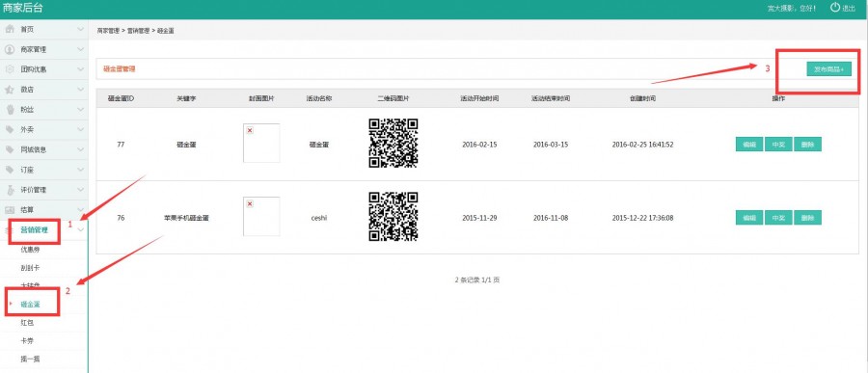The width and height of the screenshot is (868, 373).
Task: Click the 富大摄影 greeting text
Action: click(x=792, y=9)
